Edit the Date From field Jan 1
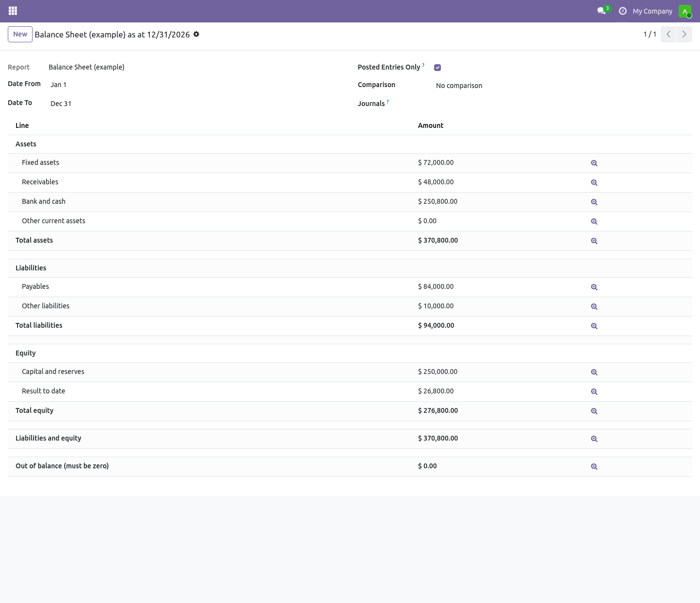 (194, 85)
